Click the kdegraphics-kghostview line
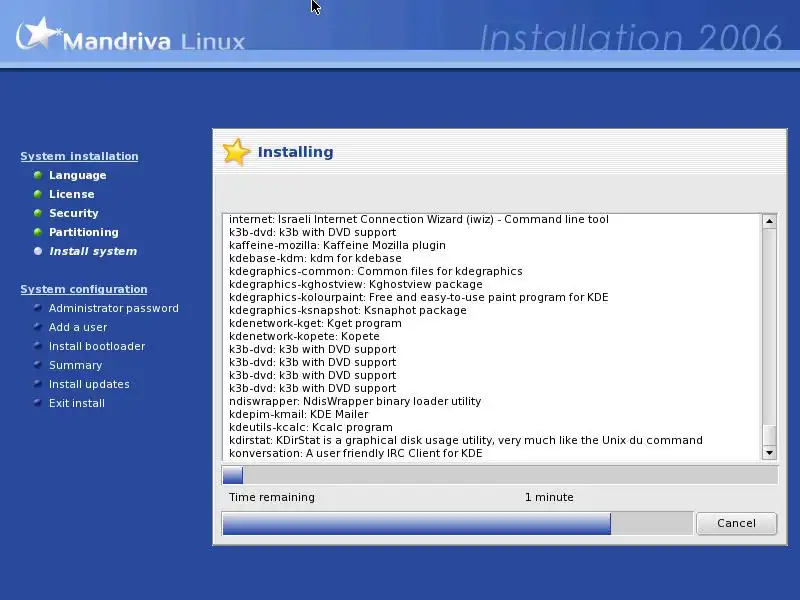 356,284
